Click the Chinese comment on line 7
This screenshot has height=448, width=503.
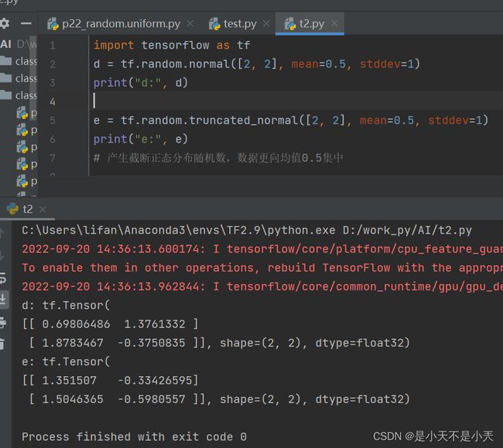tap(218, 158)
